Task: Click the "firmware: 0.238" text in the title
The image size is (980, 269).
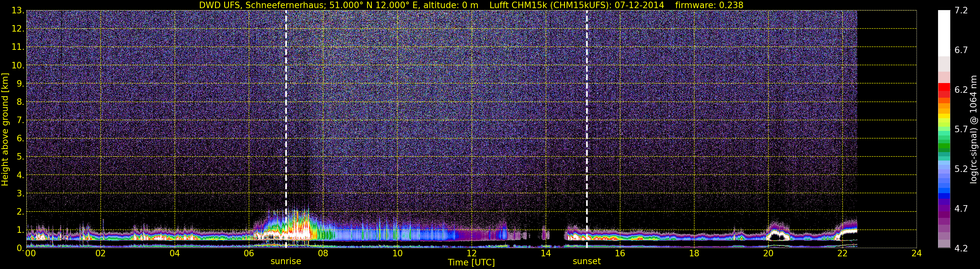Action: pyautogui.click(x=709, y=5)
